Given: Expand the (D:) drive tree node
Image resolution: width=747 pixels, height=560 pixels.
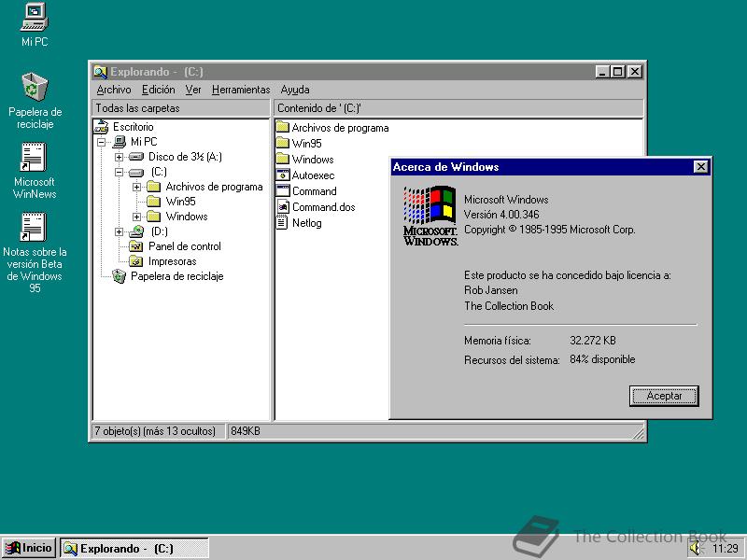Looking at the screenshot, I should [x=120, y=231].
